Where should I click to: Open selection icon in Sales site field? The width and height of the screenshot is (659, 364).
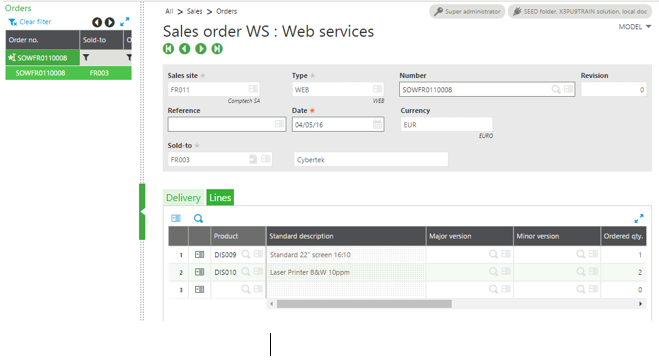point(253,89)
